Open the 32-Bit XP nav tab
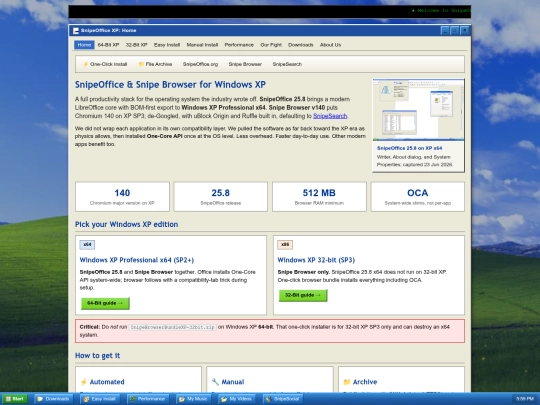Screen dimensions: 540x405 coord(136,45)
